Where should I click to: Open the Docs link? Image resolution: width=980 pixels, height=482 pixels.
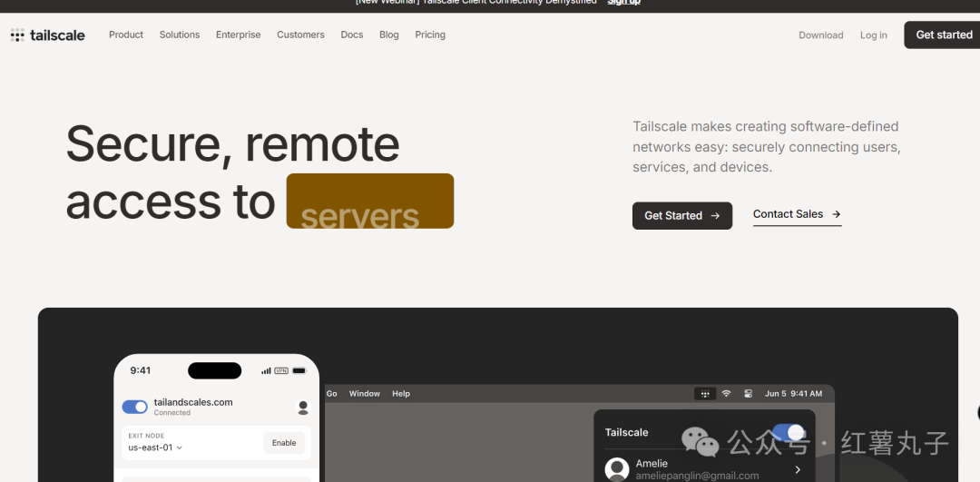[x=352, y=35]
